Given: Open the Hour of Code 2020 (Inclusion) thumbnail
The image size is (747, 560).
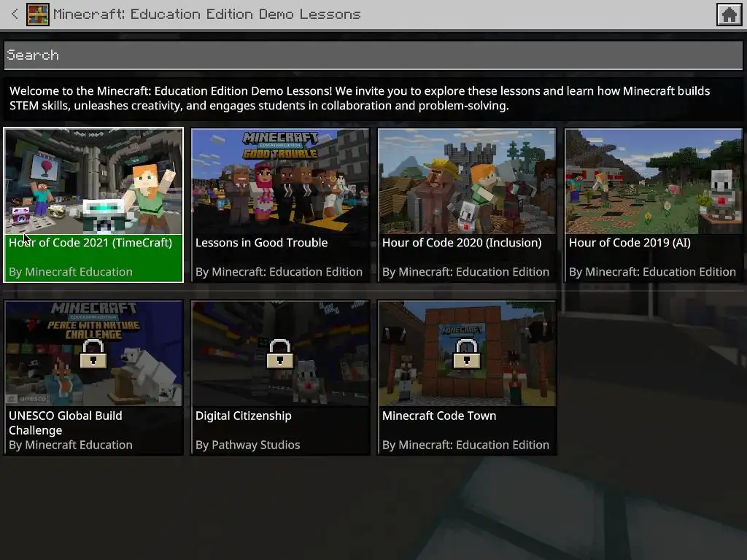Looking at the screenshot, I should click(467, 182).
